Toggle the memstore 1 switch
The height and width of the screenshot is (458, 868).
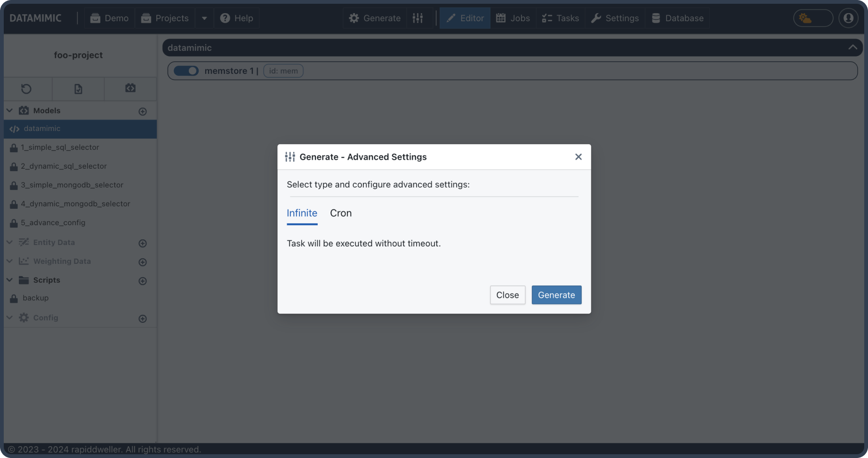186,71
